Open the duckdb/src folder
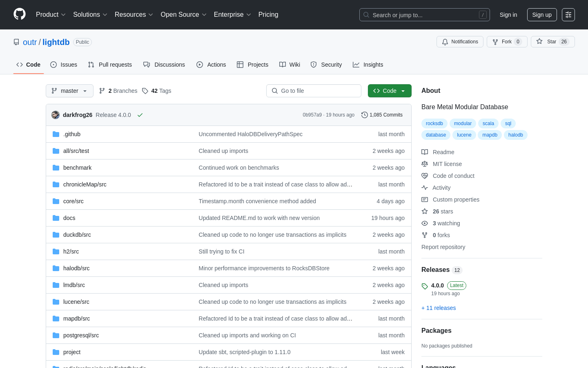 tap(77, 235)
